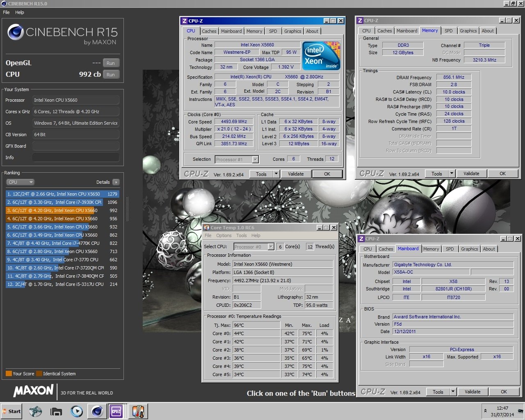The image size is (525, 420).
Task: Open the Options menu in Core Temp
Action: point(224,235)
